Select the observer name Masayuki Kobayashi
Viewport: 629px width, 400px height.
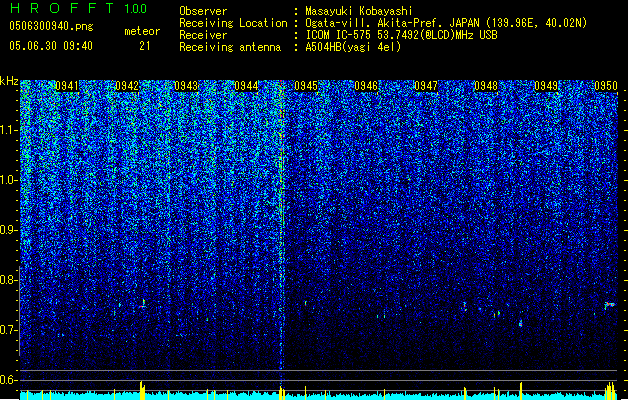[359, 11]
